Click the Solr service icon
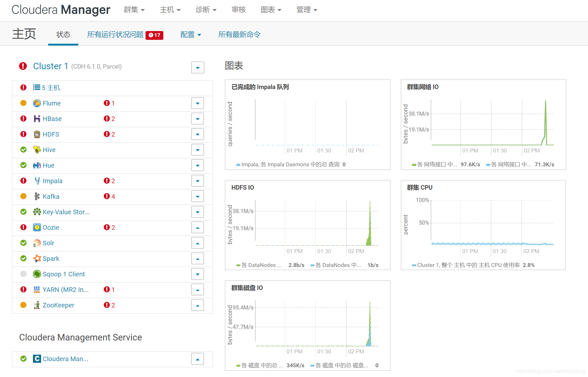This screenshot has width=588, height=377. (x=37, y=243)
